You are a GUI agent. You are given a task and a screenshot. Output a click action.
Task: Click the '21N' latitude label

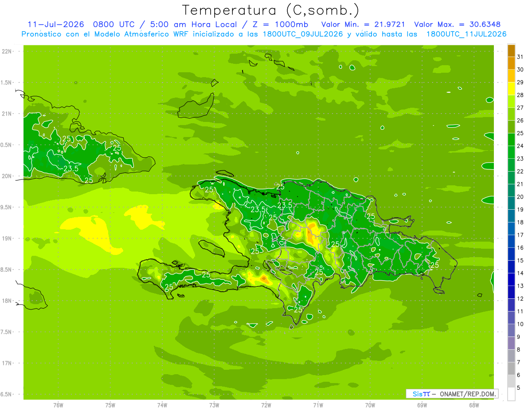tap(7, 114)
